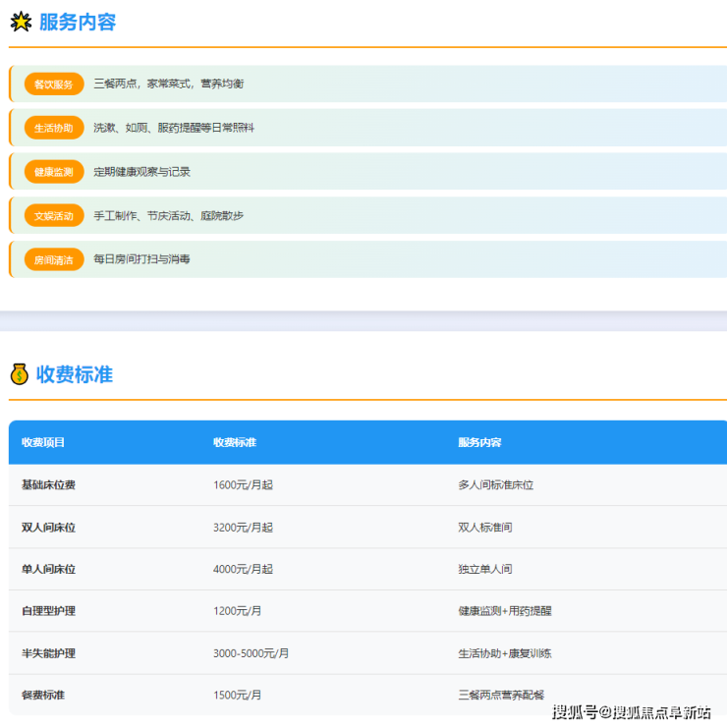
Task: Click the 收费标准 table column header
Action: pyautogui.click(x=235, y=442)
